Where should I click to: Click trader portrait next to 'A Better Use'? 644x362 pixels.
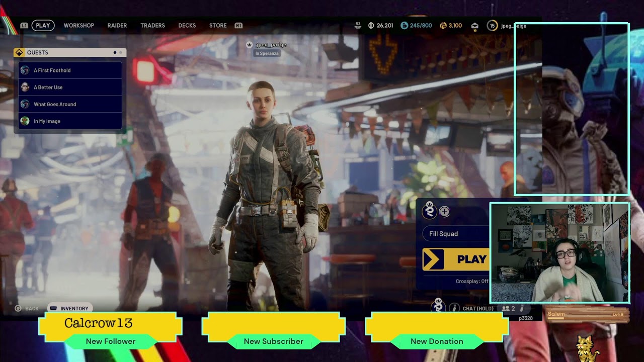[x=25, y=87]
